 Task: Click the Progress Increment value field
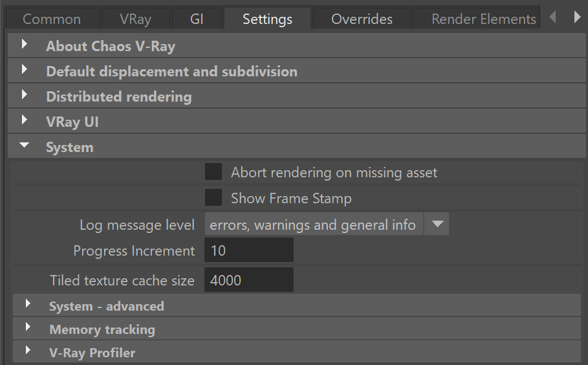(x=249, y=250)
